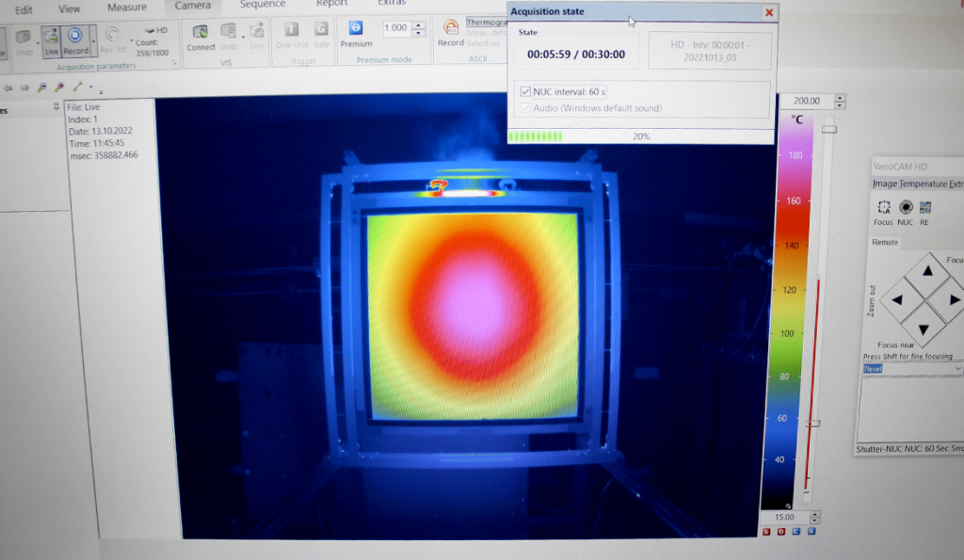Activate the camera Focus icon
Viewport: 964px width, 560px height.
coord(883,208)
